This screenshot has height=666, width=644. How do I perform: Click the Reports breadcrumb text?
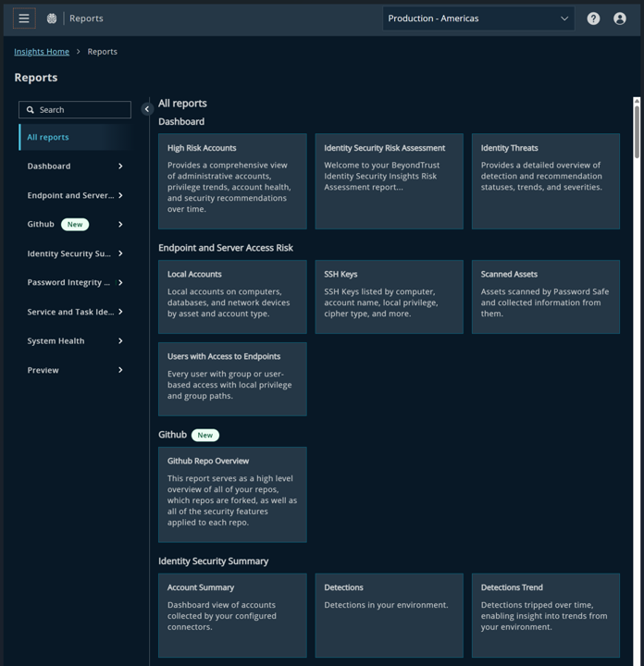(103, 52)
